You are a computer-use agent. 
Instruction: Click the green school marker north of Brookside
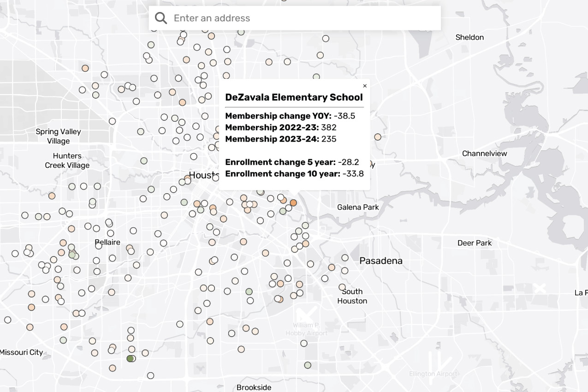click(x=307, y=365)
